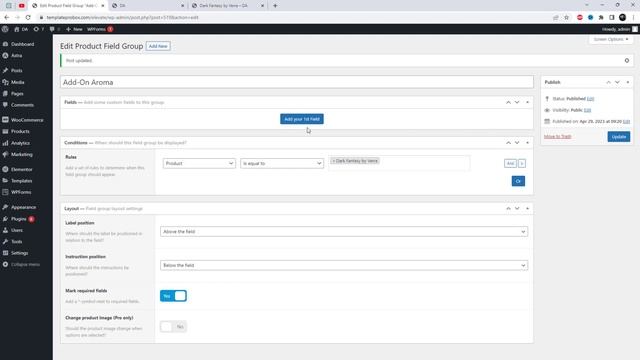The height and width of the screenshot is (360, 640).
Task: Open a new browser tab
Action: tap(275, 6)
